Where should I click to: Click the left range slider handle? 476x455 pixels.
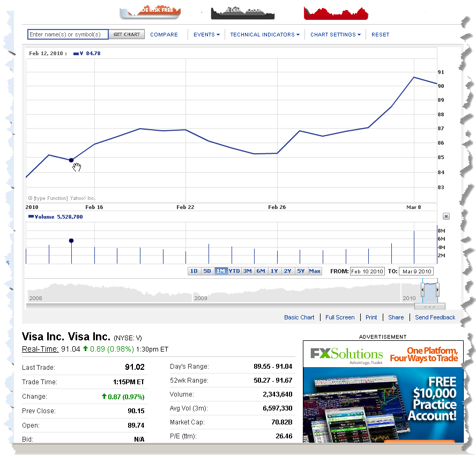[x=422, y=290]
